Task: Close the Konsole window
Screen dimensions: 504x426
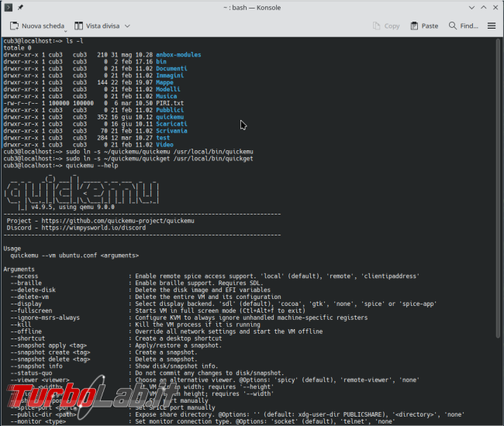Action: point(495,8)
